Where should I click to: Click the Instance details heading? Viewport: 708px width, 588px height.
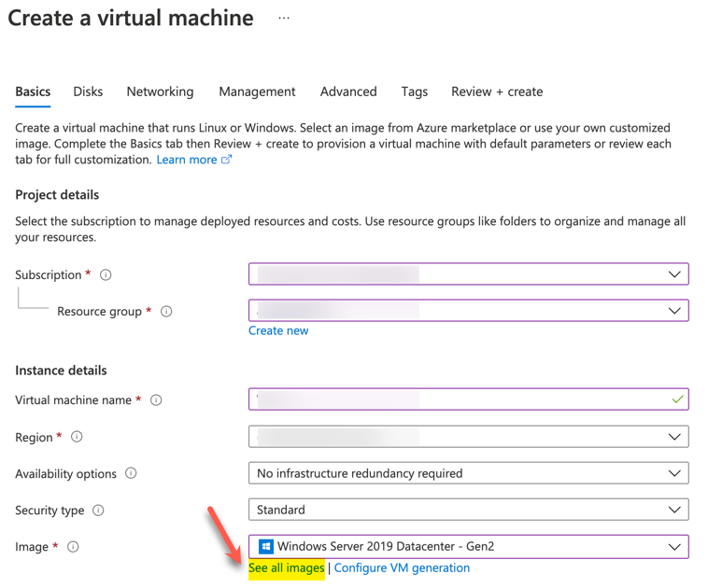(x=61, y=371)
